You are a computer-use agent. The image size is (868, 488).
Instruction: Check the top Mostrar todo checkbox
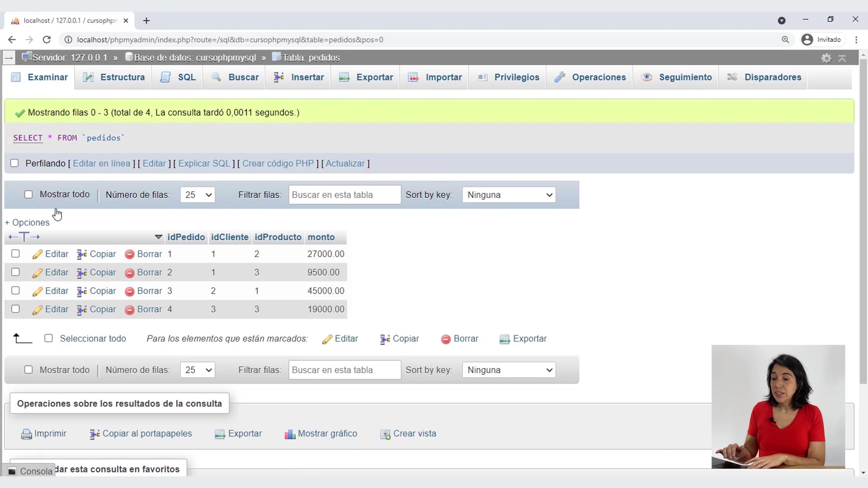click(28, 194)
